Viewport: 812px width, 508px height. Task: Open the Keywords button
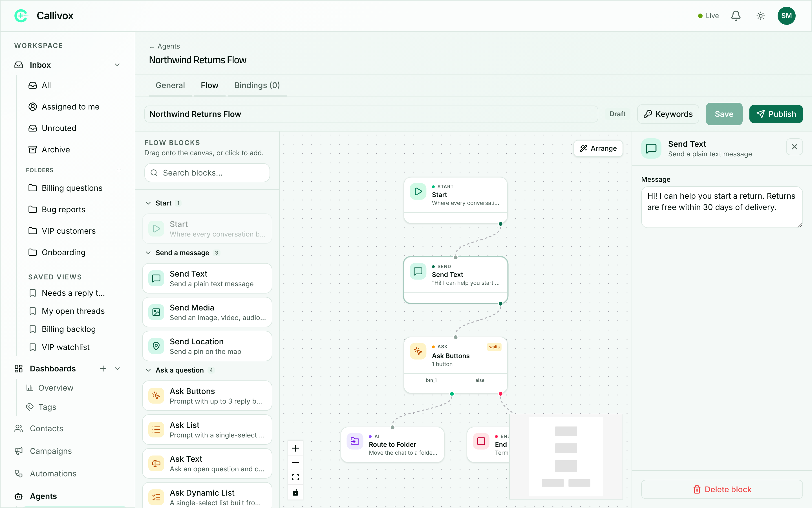click(668, 114)
